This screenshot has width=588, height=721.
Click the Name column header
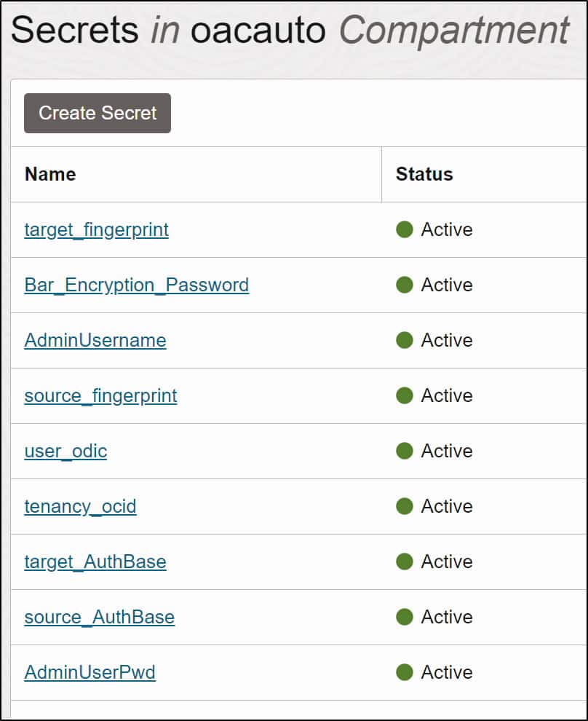pos(50,174)
